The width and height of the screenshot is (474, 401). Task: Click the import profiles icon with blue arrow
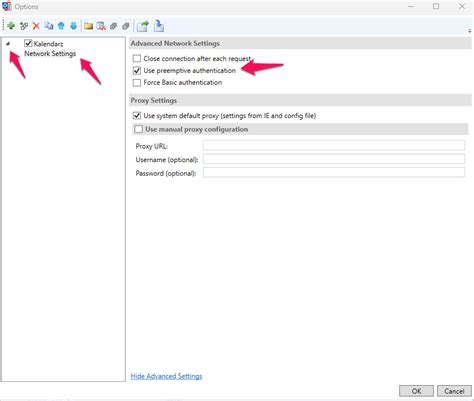click(159, 26)
